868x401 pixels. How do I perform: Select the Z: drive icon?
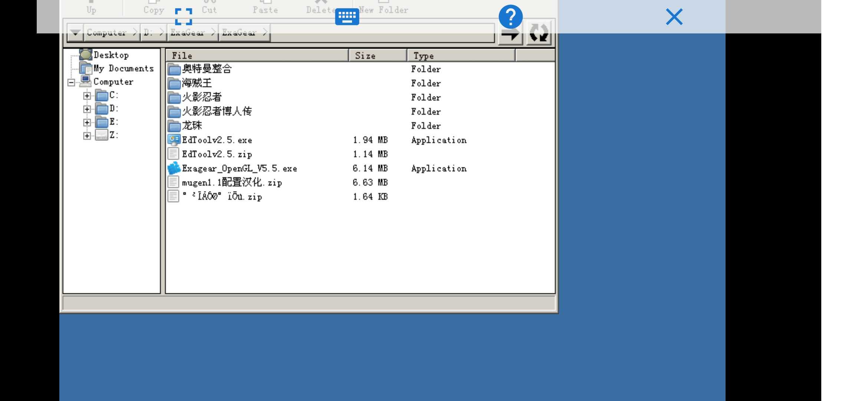point(102,135)
